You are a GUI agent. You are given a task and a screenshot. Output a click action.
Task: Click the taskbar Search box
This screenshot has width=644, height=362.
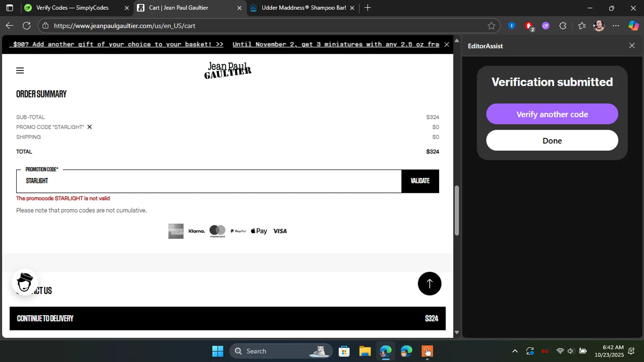pos(281,351)
